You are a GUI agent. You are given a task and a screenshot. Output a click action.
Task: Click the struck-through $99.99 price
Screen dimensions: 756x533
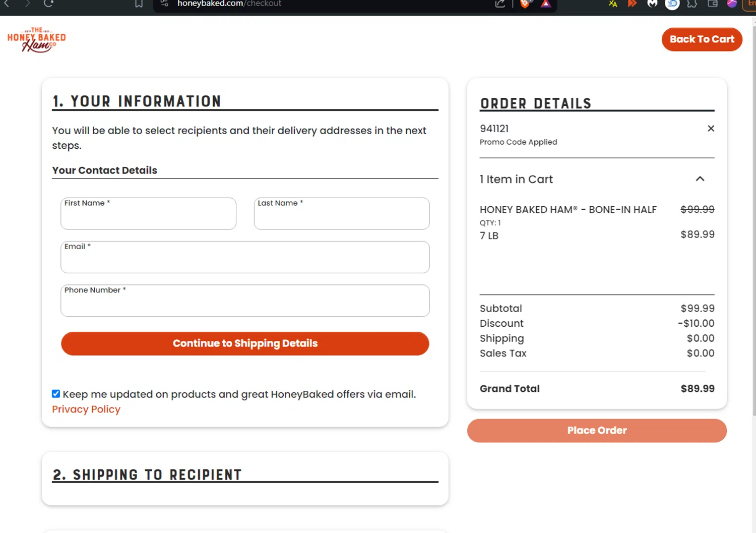(x=697, y=209)
